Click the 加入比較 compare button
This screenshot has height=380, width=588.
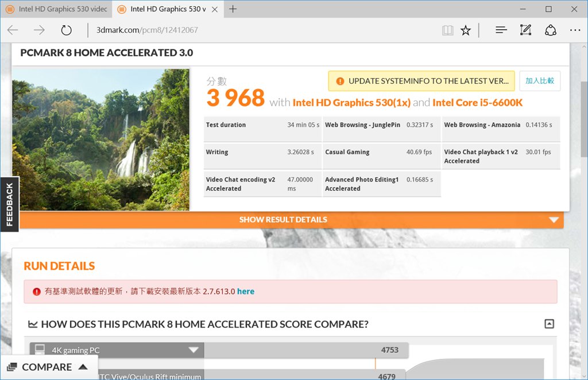pyautogui.click(x=540, y=81)
